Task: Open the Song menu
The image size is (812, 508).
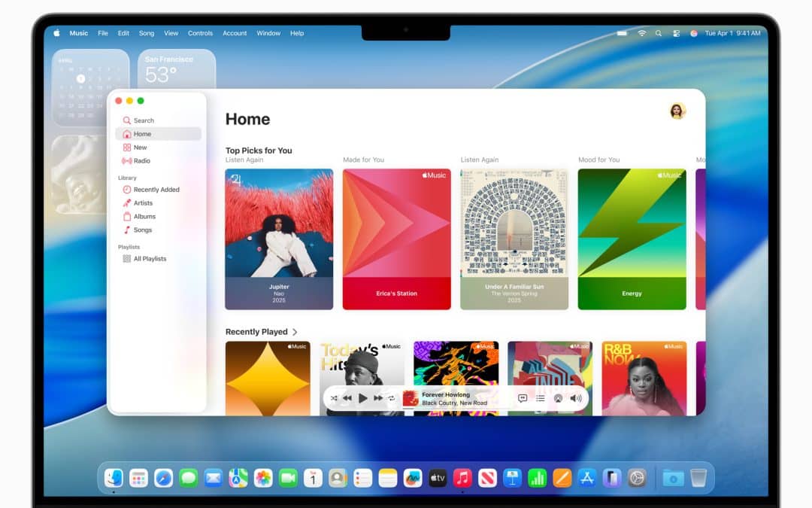Action: point(147,32)
